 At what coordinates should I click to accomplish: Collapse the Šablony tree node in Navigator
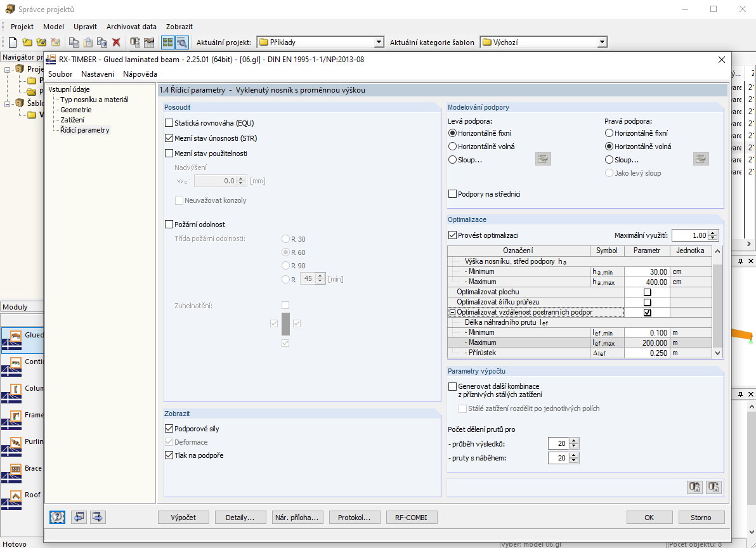7,103
